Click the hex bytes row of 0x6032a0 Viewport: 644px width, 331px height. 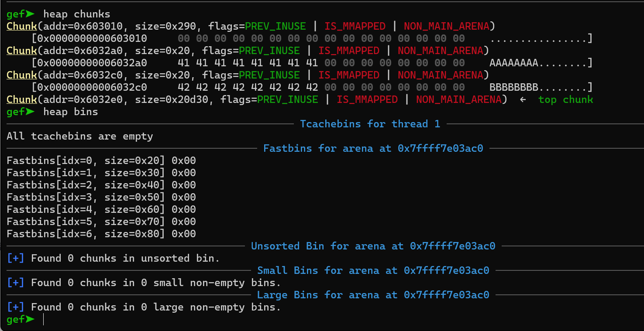pyautogui.click(x=321, y=63)
